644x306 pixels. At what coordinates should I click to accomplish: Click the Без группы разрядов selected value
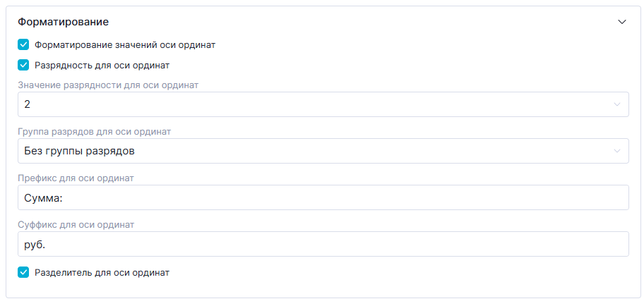[79, 151]
